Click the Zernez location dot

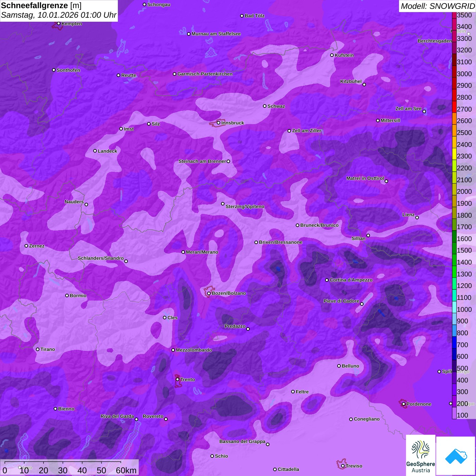coord(27,246)
